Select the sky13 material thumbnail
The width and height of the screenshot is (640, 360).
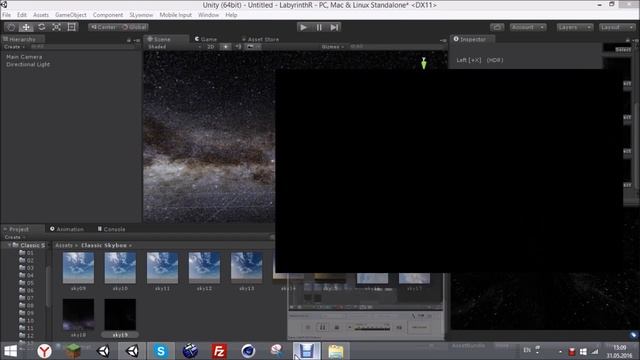tap(246, 268)
